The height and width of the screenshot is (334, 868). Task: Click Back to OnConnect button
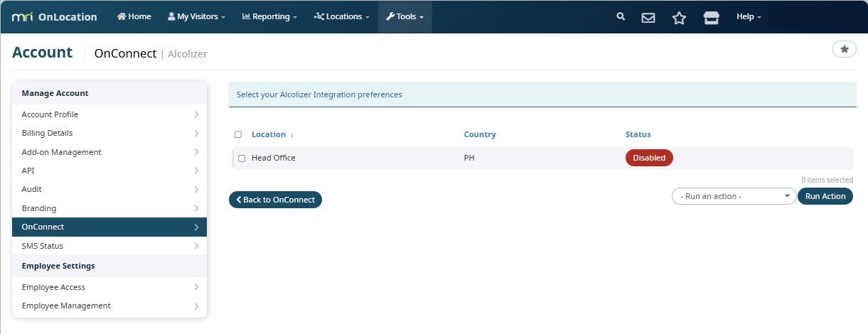(x=275, y=200)
